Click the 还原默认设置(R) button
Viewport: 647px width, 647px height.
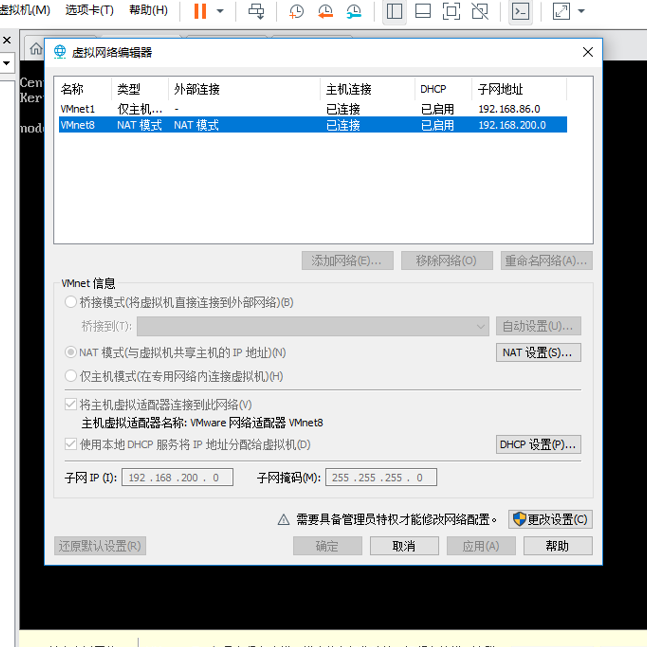coord(100,546)
